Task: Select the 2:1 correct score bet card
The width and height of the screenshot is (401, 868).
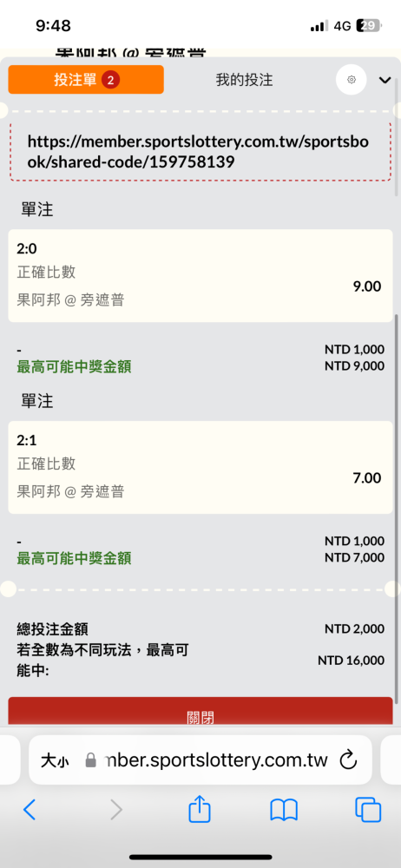Action: (200, 467)
